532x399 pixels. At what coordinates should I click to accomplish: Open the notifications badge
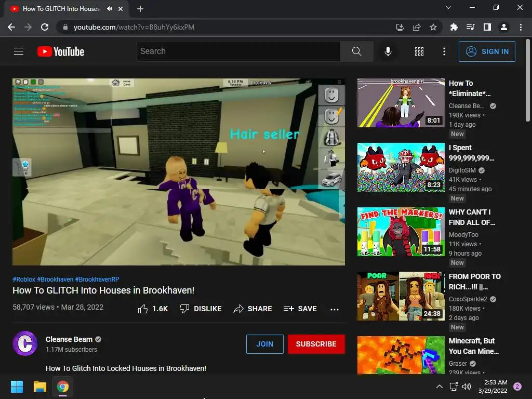pyautogui.click(x=517, y=387)
